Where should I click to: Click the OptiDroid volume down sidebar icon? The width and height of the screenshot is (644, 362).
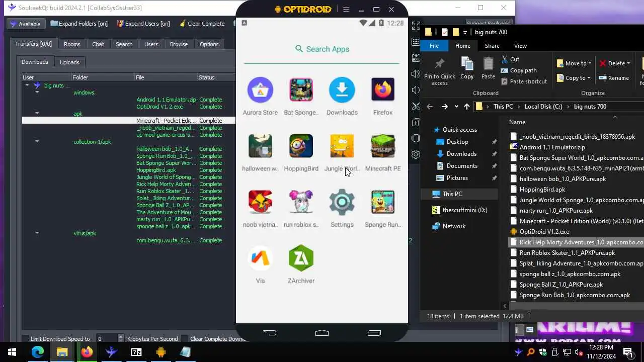pyautogui.click(x=416, y=90)
